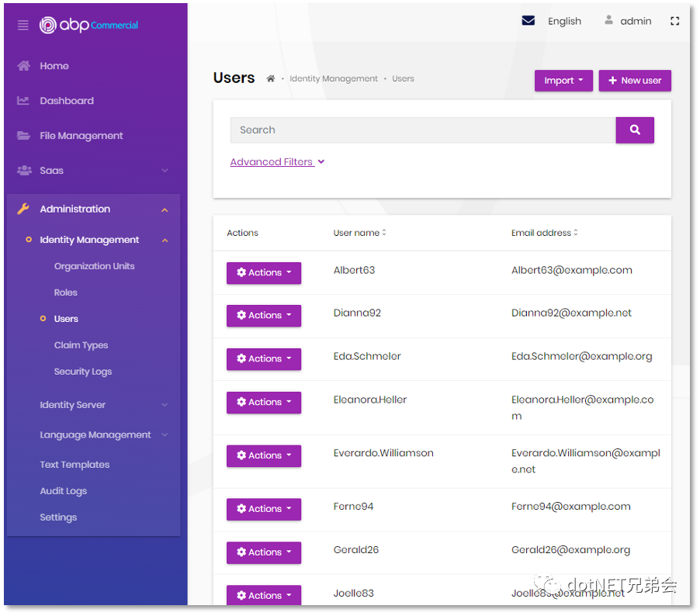Open the Actions dropdown for Albert63

tap(264, 273)
